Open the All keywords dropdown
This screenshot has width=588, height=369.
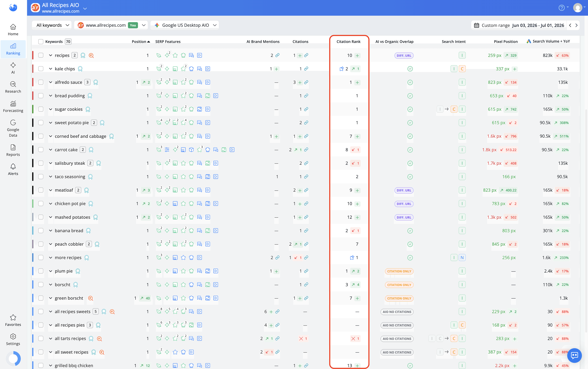[x=52, y=25]
